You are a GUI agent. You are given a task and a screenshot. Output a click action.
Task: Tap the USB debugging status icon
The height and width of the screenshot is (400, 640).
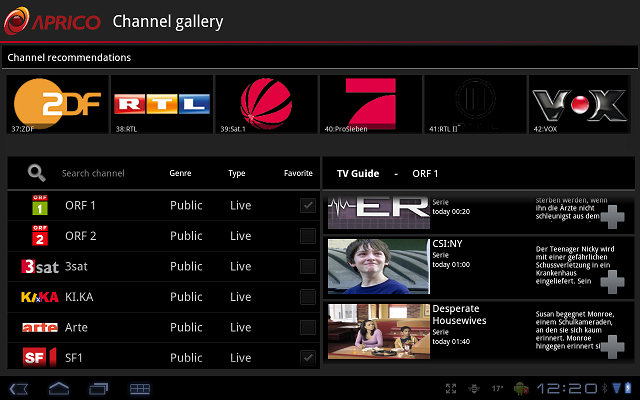click(474, 389)
